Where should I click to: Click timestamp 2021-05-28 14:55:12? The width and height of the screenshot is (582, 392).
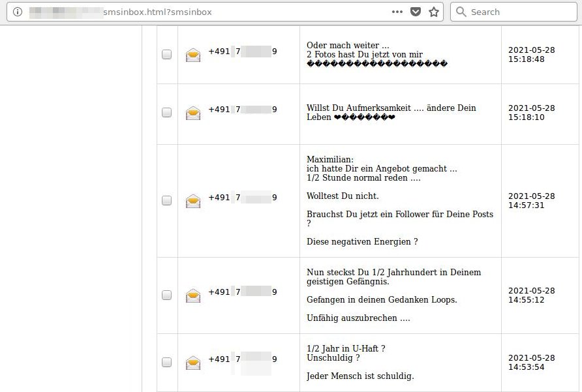tap(532, 295)
